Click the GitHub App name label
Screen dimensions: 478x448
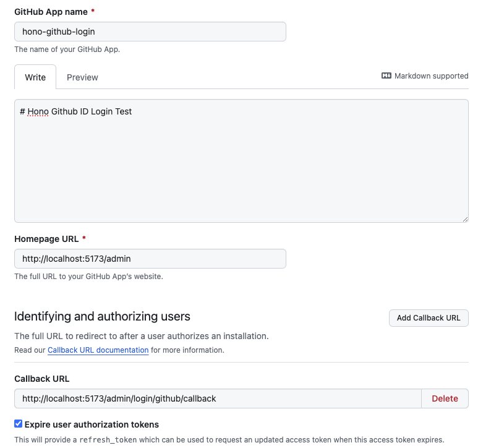pos(51,12)
